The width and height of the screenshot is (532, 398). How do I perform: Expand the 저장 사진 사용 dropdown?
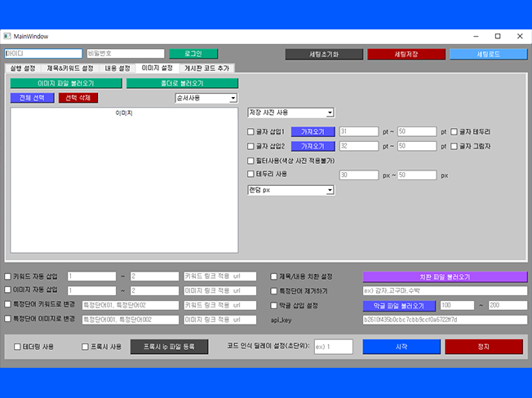[x=291, y=113]
